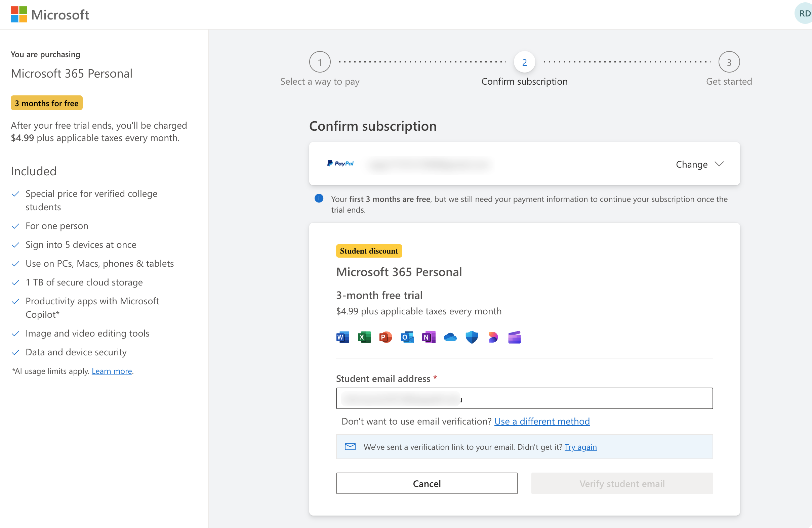Click step 3 Get started circle
Viewport: 812px width, 528px height.
pos(729,62)
